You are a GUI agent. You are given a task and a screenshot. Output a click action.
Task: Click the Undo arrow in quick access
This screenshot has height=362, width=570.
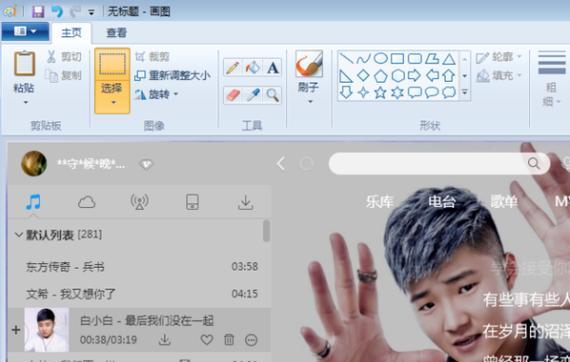point(57,12)
